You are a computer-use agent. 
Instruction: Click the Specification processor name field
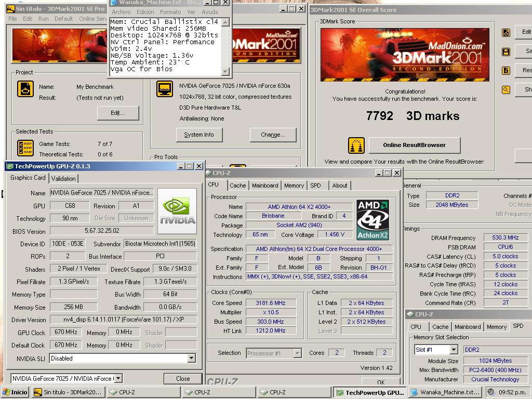319,249
